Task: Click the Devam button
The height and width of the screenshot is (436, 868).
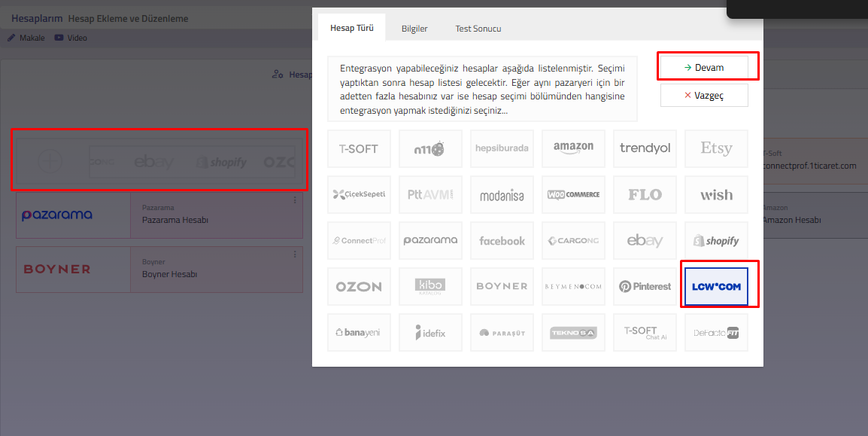Action: coord(704,68)
